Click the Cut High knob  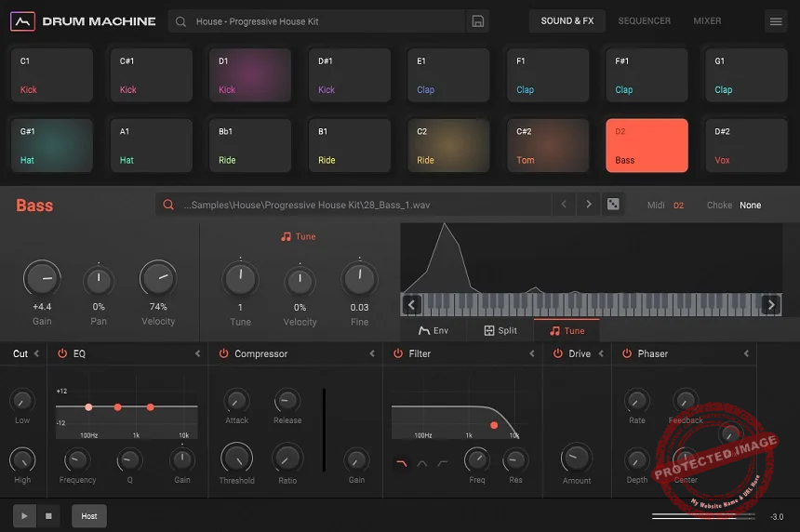(22, 459)
